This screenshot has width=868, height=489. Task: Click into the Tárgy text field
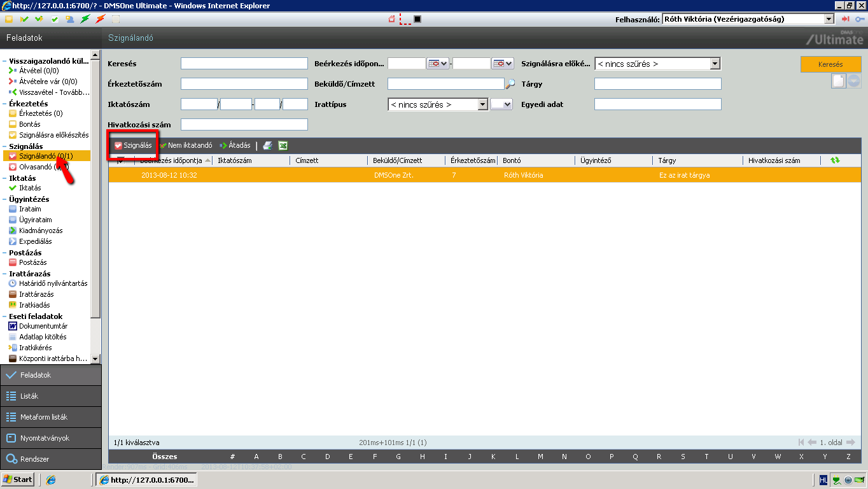click(x=658, y=84)
